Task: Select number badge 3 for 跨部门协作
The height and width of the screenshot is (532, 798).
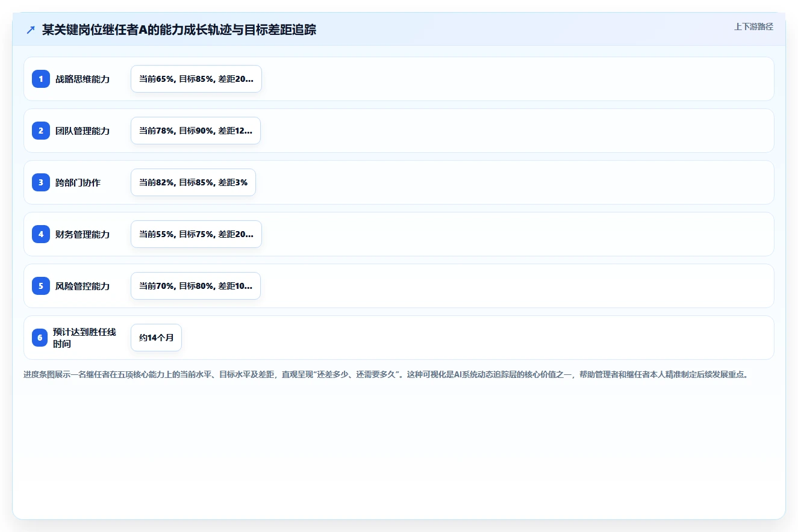Action: click(x=41, y=182)
